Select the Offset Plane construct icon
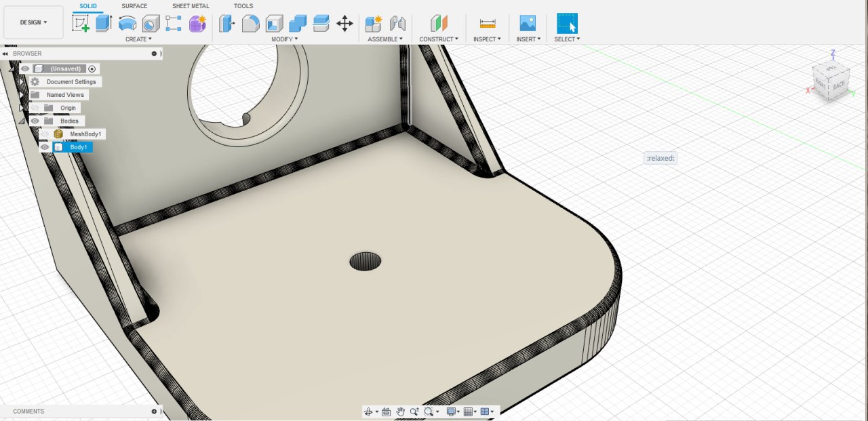The image size is (868, 421). click(439, 24)
